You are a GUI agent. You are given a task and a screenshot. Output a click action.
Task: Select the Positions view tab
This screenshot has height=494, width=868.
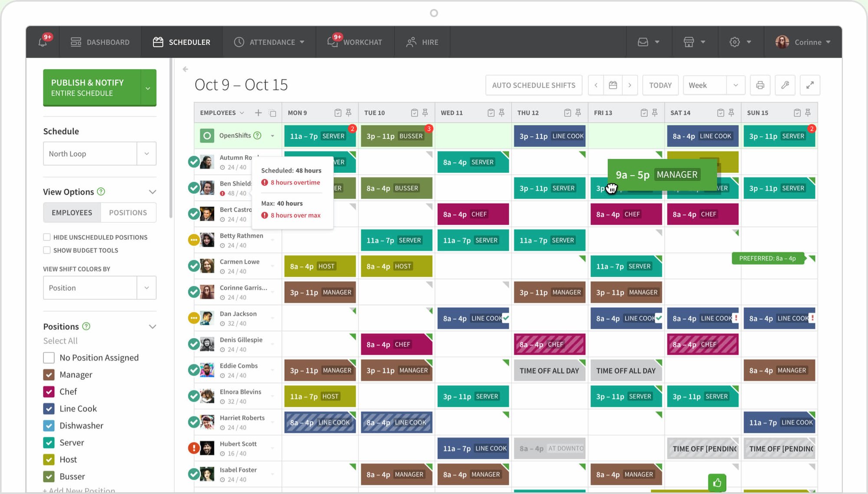(x=128, y=212)
